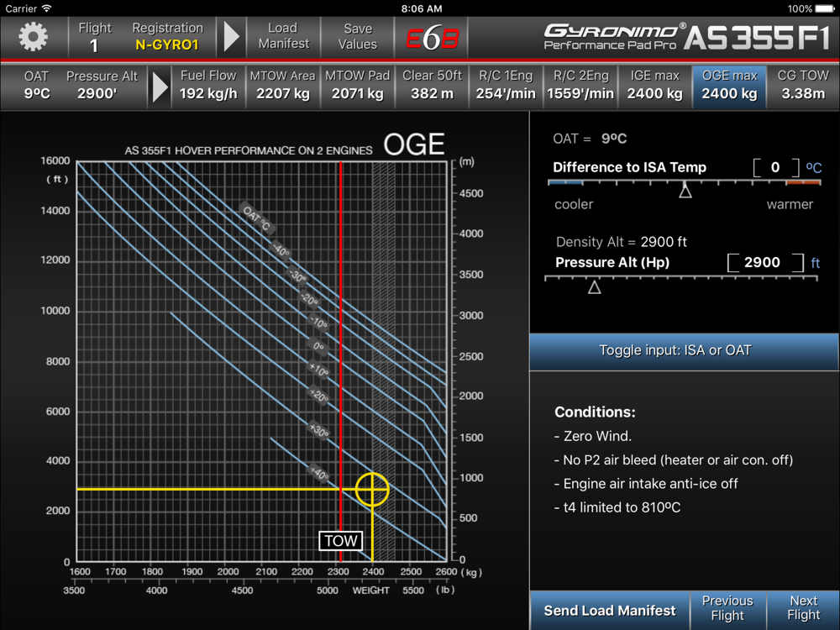Screen dimensions: 840x630
Task: Select Flight 1 field
Action: [95, 36]
